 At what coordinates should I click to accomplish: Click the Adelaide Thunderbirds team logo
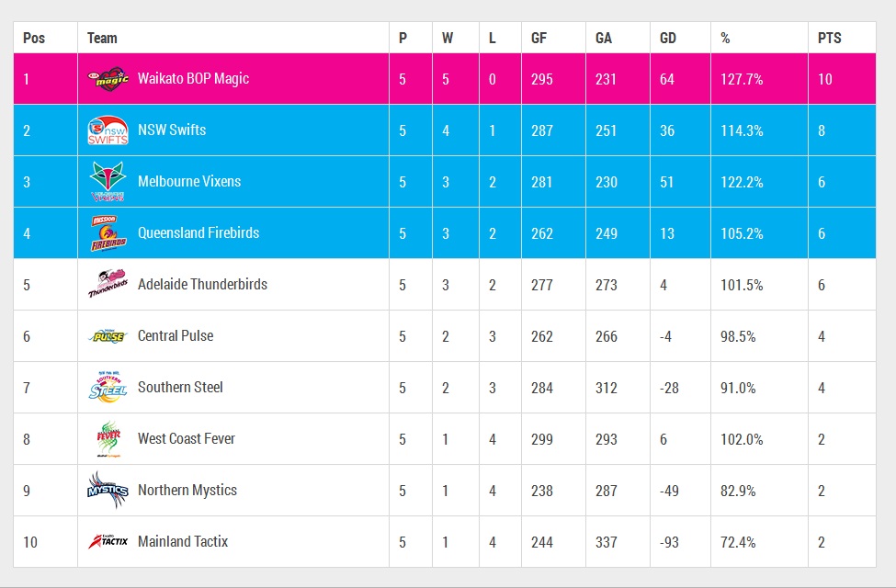click(108, 285)
